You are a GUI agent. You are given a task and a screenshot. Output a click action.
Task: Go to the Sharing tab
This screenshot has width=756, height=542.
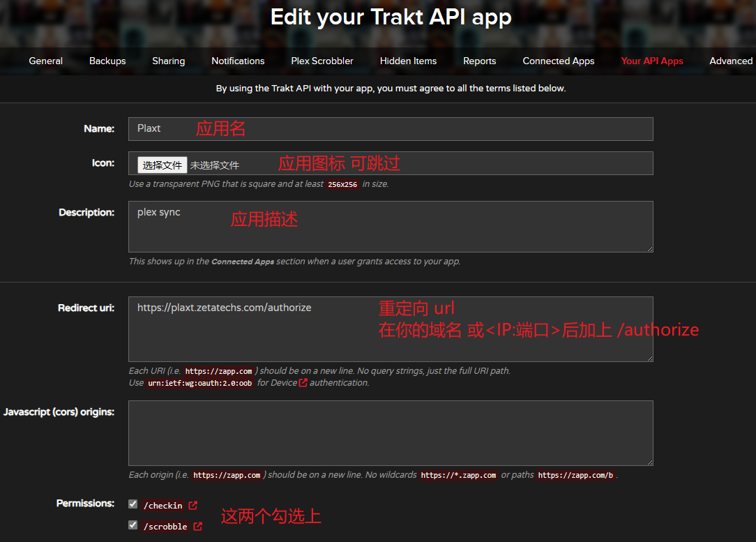(x=169, y=61)
